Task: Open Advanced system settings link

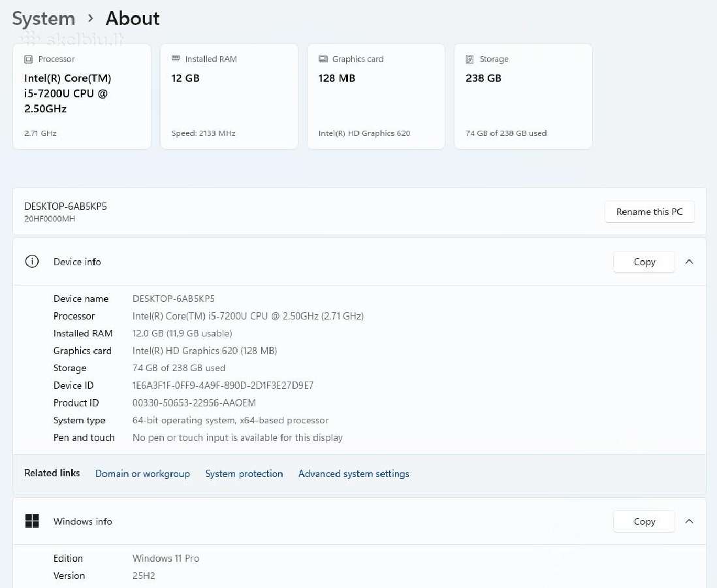Action: click(x=353, y=474)
